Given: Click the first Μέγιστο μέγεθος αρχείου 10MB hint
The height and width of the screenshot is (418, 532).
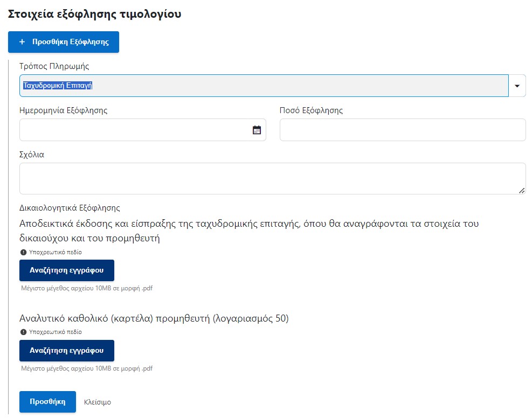Looking at the screenshot, I should point(87,288).
